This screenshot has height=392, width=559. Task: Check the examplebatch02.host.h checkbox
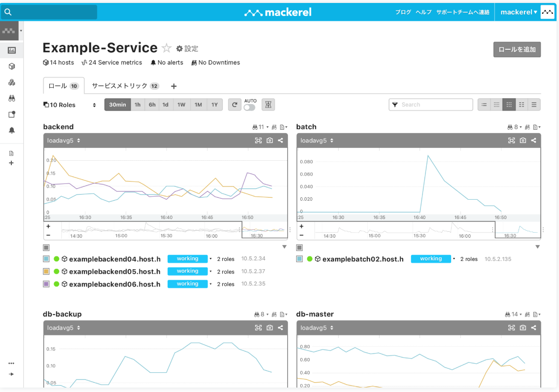(x=300, y=259)
